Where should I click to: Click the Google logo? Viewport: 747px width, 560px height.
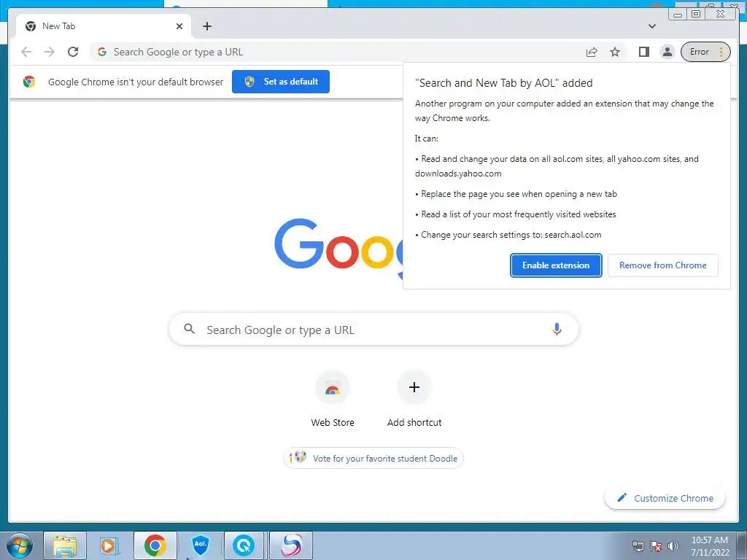(x=338, y=248)
